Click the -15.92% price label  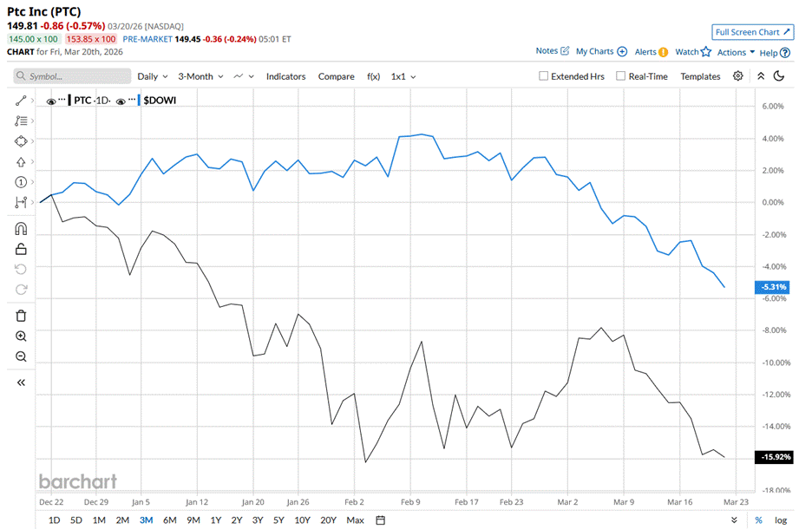[x=774, y=457]
